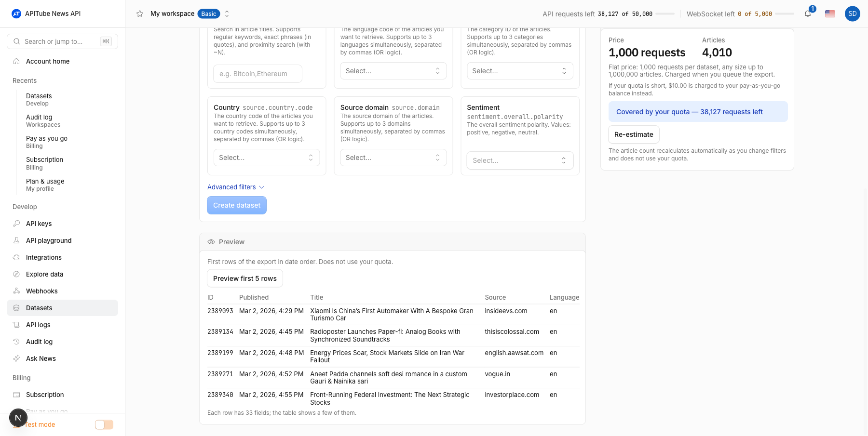
Task: Open the category Select dropdown
Action: tap(520, 71)
